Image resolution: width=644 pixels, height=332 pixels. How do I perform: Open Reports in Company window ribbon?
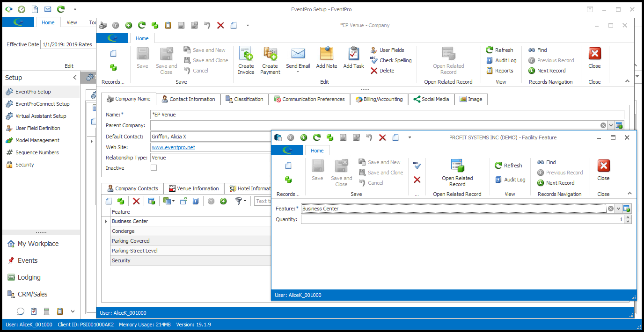499,71
